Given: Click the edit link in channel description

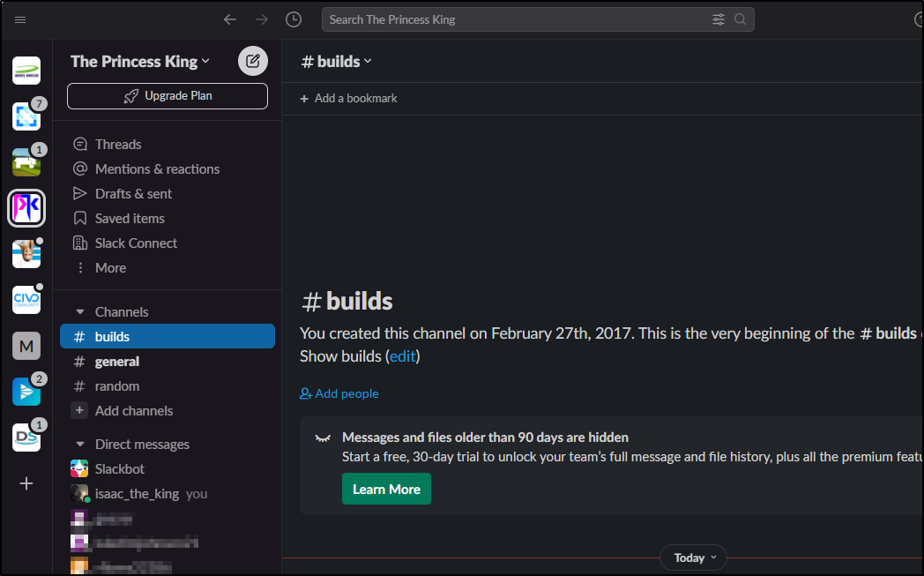Looking at the screenshot, I should pyautogui.click(x=403, y=356).
